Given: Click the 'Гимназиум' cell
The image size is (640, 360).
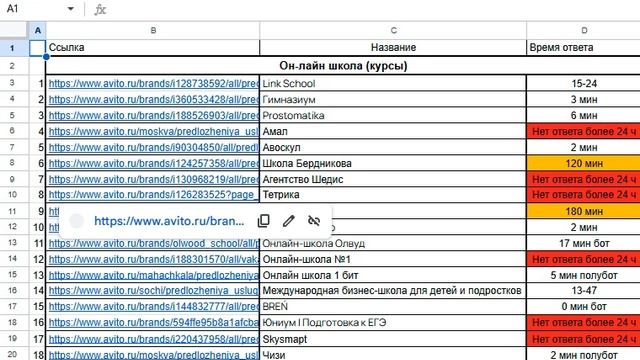Looking at the screenshot, I should click(x=393, y=100).
